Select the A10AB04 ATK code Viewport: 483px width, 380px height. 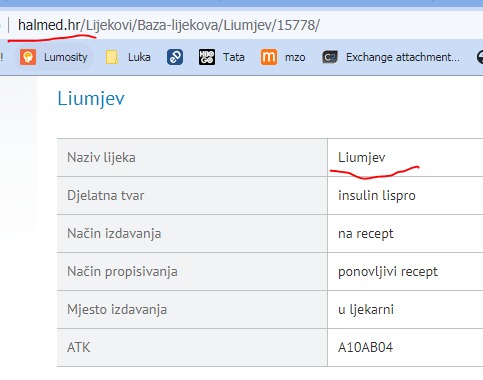[x=365, y=348]
